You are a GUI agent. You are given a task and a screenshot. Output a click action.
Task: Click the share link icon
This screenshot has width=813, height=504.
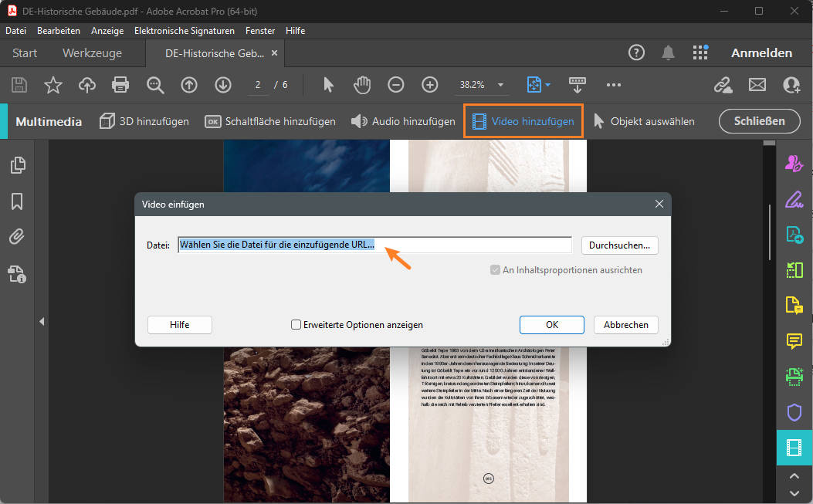point(723,85)
